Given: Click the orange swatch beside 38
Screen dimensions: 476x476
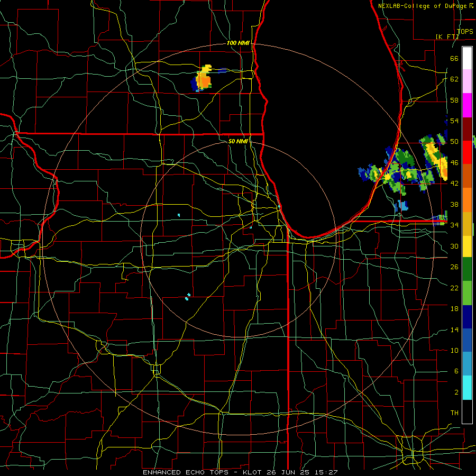Looking at the screenshot, I should coord(467,199).
